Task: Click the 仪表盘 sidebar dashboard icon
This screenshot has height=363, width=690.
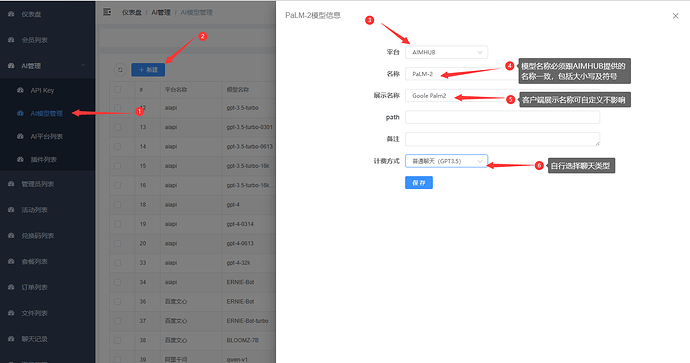Action: (11, 15)
